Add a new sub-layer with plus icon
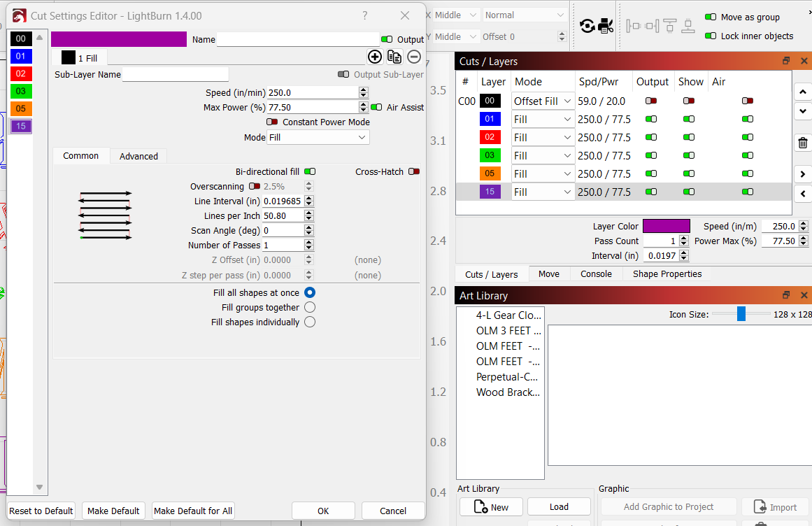This screenshot has width=812, height=526. click(x=374, y=57)
